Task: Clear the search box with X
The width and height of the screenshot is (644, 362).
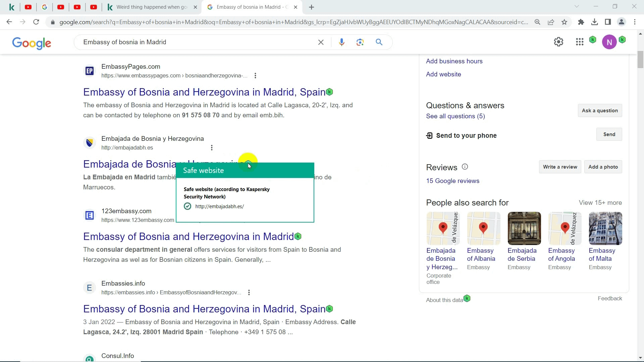Action: click(x=321, y=42)
